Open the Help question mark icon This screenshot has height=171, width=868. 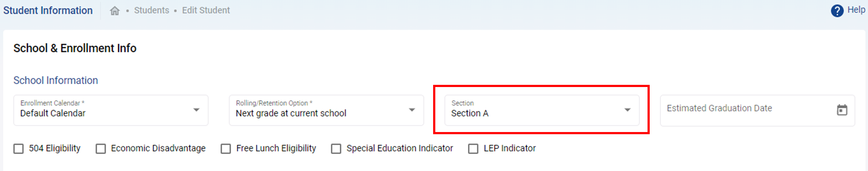point(837,10)
